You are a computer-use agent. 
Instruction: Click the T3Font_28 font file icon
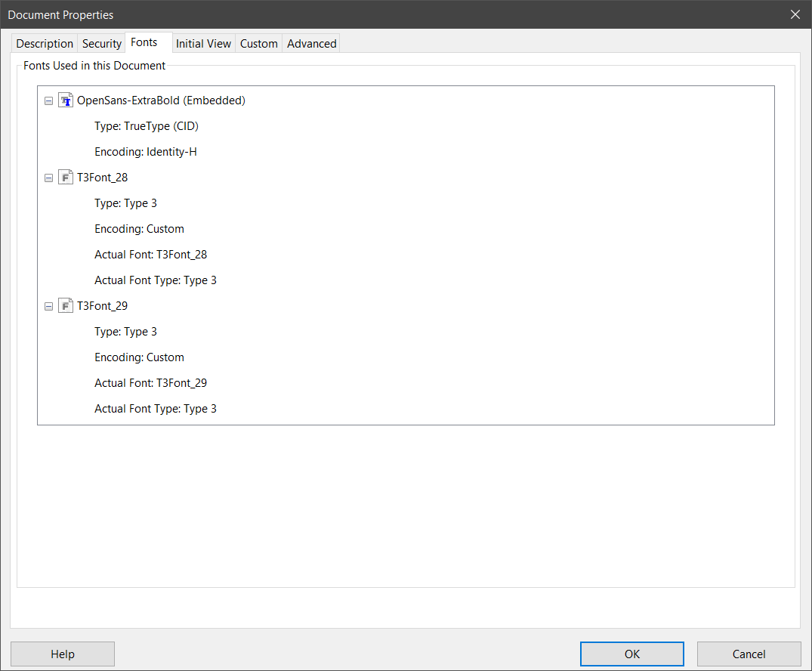pyautogui.click(x=65, y=178)
